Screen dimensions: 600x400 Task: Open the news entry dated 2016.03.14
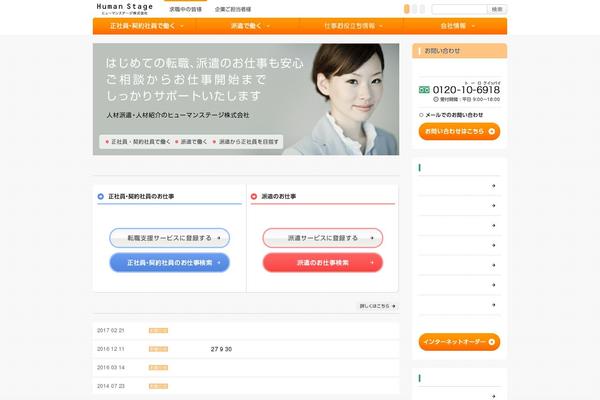[246, 367]
